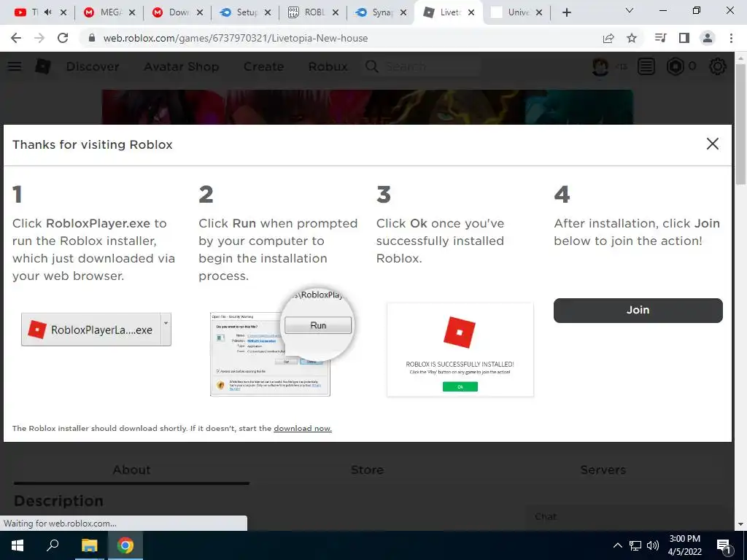
Task: Click the RobloxPlayerLauncher.exe download image
Action: click(96, 330)
